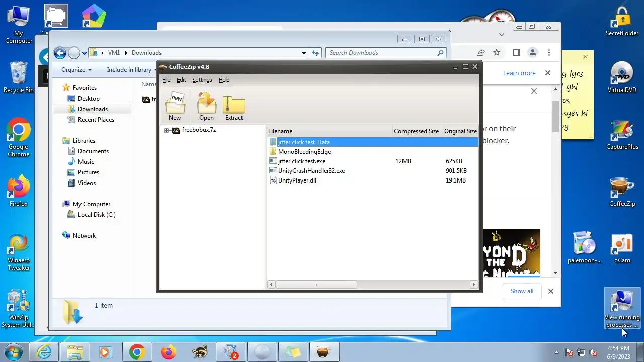Click Show all downloads button in Chrome
Screen dimensions: 644x362
coord(522,291)
